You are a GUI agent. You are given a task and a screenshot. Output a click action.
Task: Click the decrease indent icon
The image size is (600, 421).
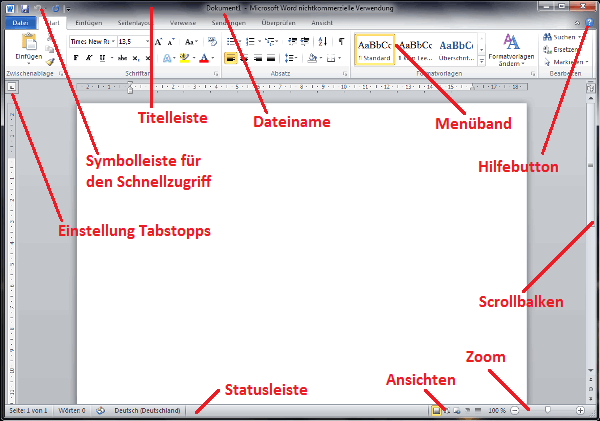coord(292,41)
